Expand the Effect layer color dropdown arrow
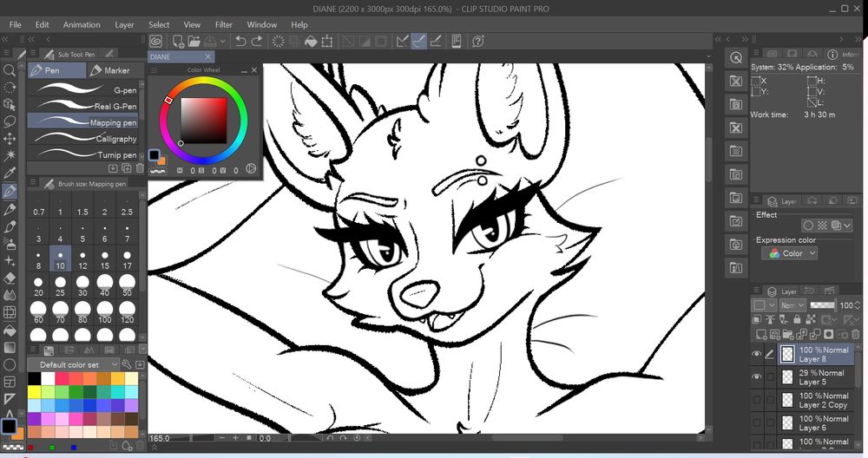This screenshot has width=868, height=458. 847,226
